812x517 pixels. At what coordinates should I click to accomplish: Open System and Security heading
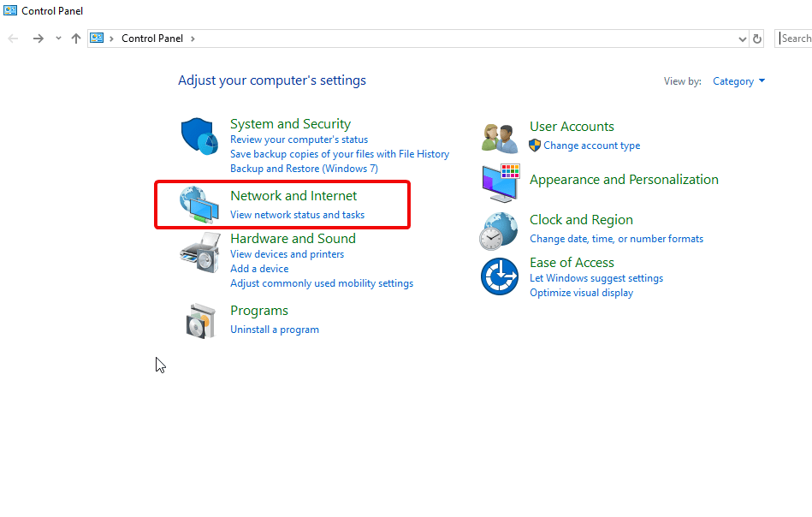click(291, 124)
